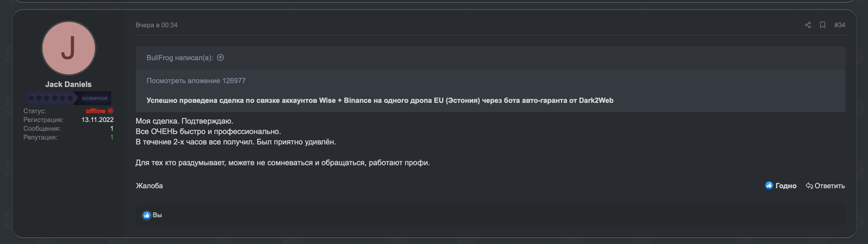Click the share icon on the post header
This screenshot has height=244, width=868.
click(808, 25)
